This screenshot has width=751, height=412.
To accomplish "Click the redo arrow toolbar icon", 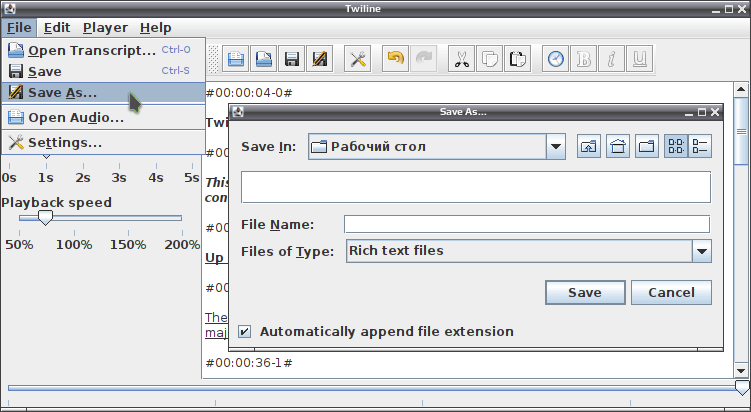I will click(x=423, y=59).
